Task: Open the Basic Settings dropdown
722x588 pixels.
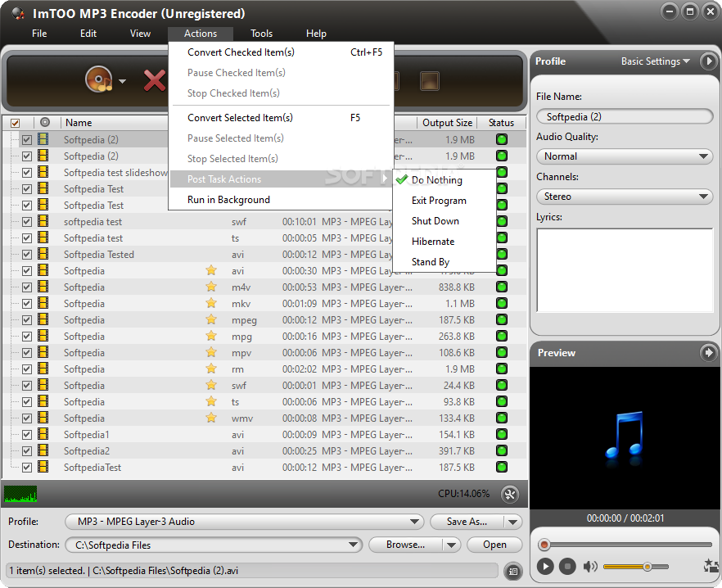Action: [x=655, y=61]
